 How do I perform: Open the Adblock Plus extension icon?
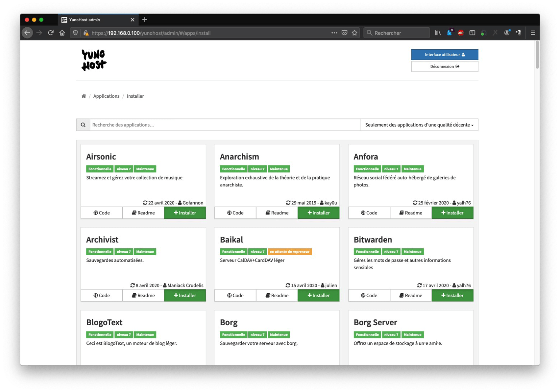pyautogui.click(x=460, y=33)
